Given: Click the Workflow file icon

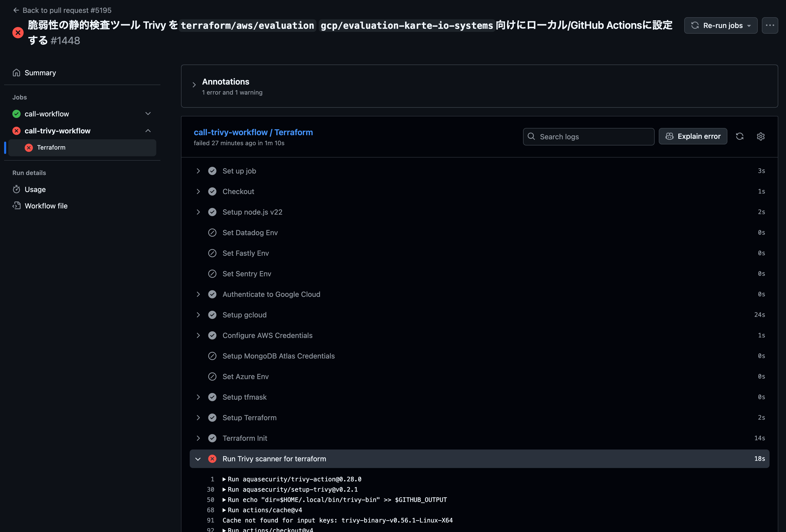Looking at the screenshot, I should click(16, 206).
